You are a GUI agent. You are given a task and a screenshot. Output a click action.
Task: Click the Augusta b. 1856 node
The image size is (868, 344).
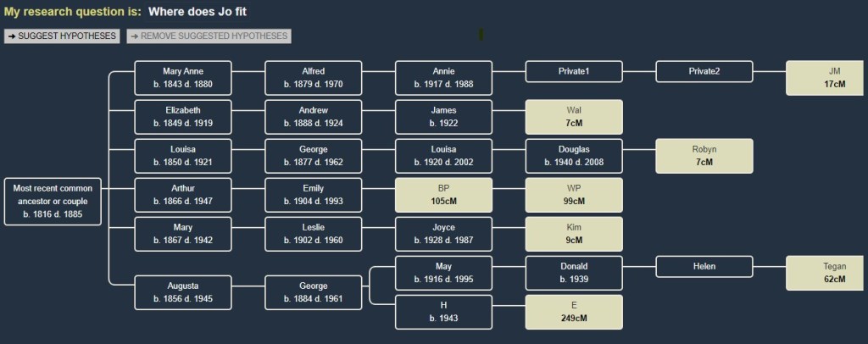(183, 292)
